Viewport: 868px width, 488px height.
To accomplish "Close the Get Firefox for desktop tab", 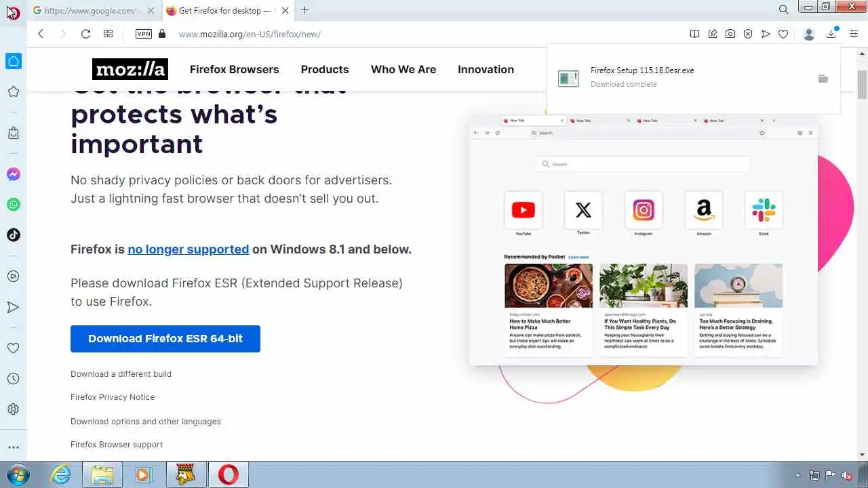I will pos(285,10).
